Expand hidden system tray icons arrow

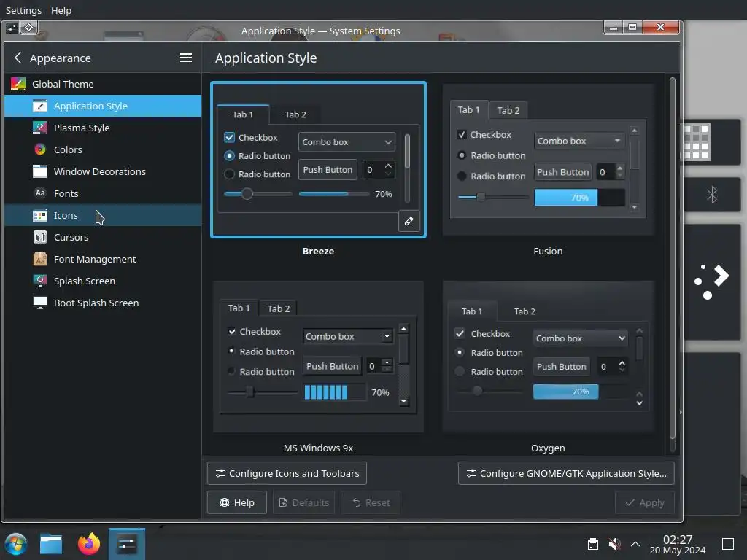[635, 544]
